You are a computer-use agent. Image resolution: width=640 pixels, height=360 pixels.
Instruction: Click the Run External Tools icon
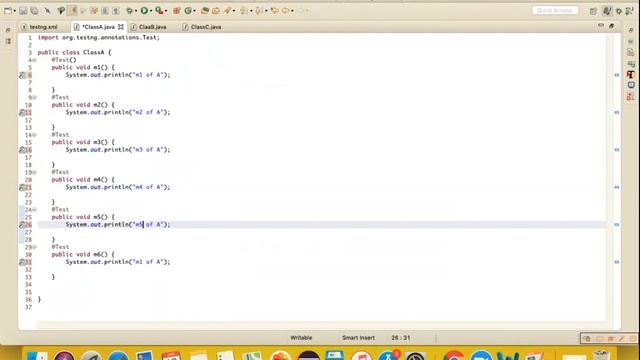coord(159,11)
